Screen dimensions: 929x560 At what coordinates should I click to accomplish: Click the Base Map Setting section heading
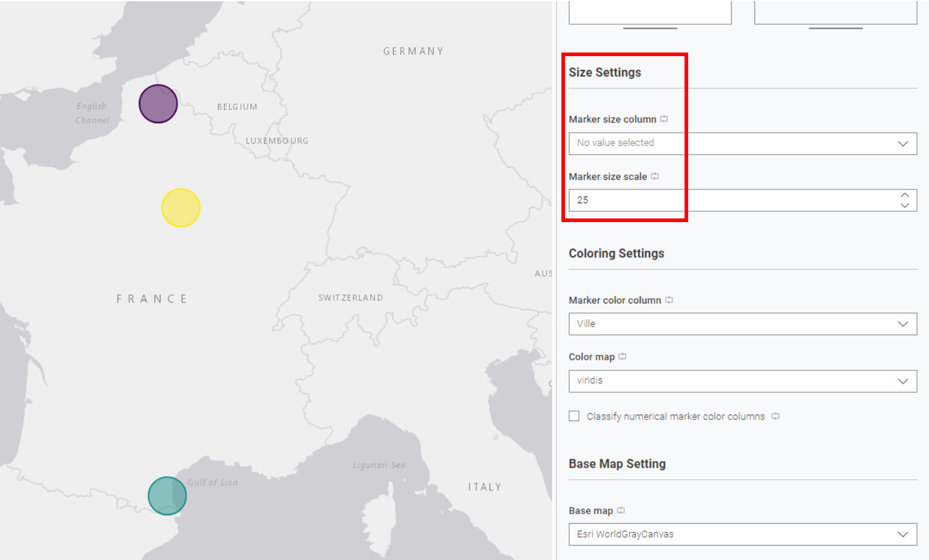click(617, 463)
